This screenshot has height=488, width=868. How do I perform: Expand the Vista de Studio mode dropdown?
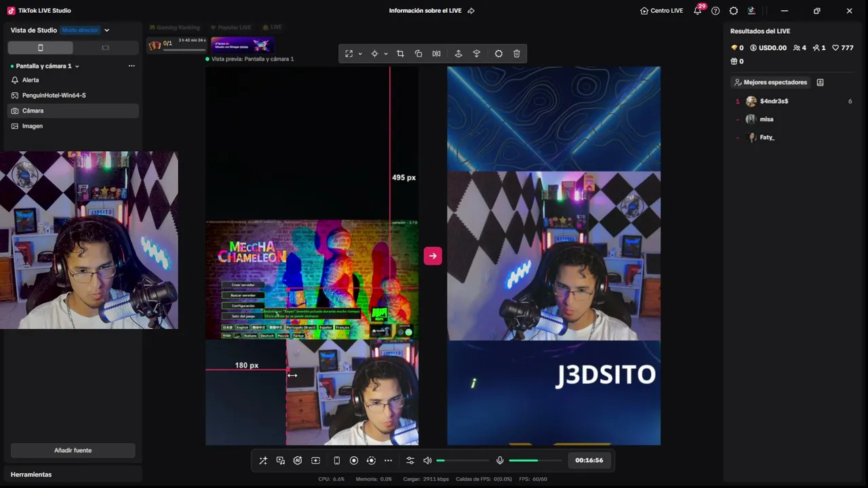(106, 30)
